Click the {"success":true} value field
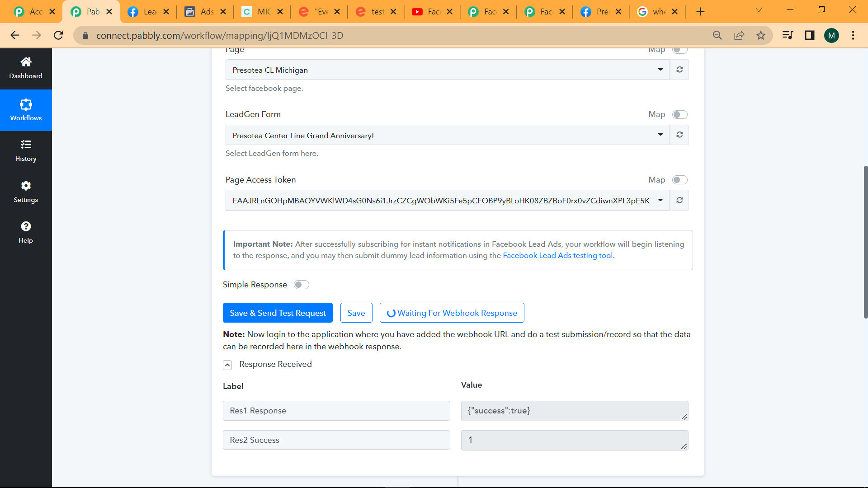This screenshot has height=488, width=868. coord(575,411)
